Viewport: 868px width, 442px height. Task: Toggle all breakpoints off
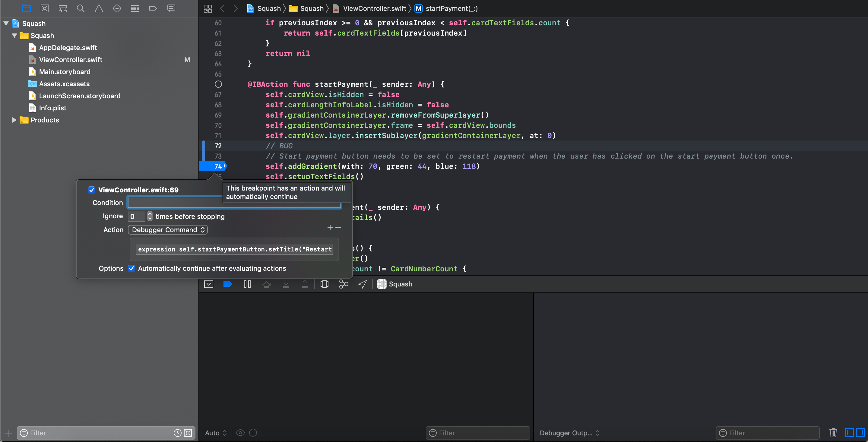tap(228, 284)
